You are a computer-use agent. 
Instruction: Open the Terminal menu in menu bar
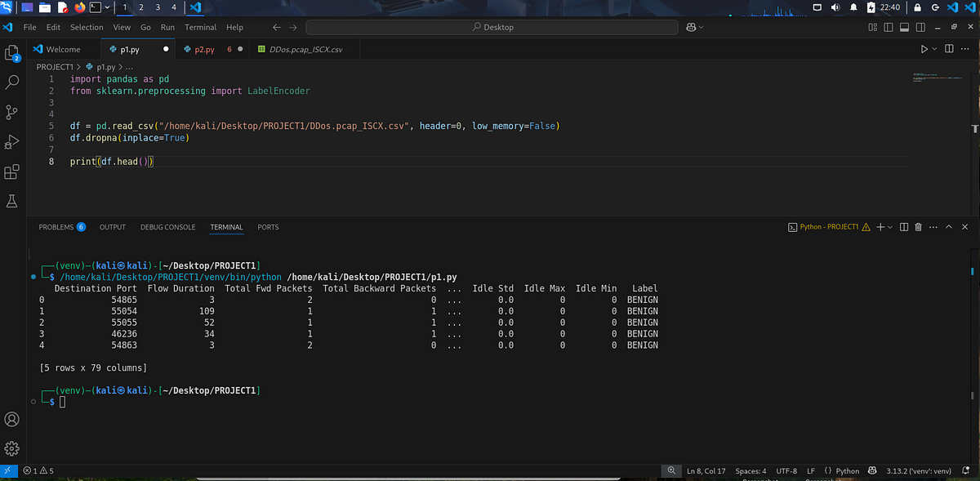pyautogui.click(x=200, y=27)
